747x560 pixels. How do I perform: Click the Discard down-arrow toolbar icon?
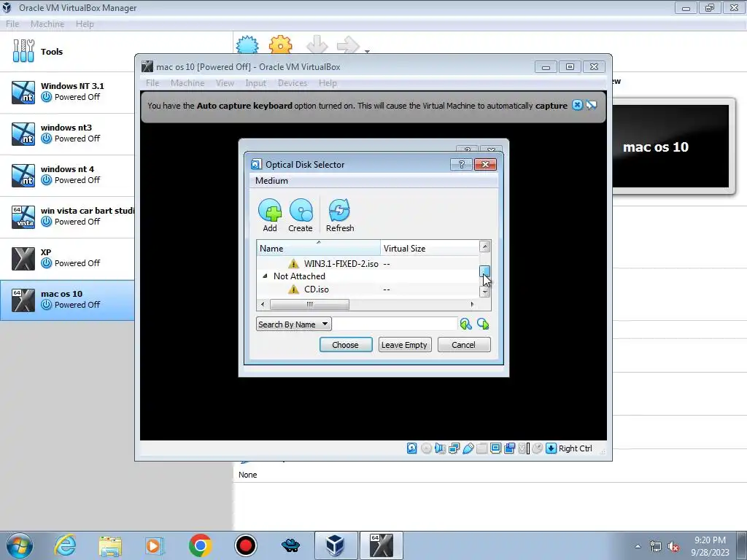317,44
